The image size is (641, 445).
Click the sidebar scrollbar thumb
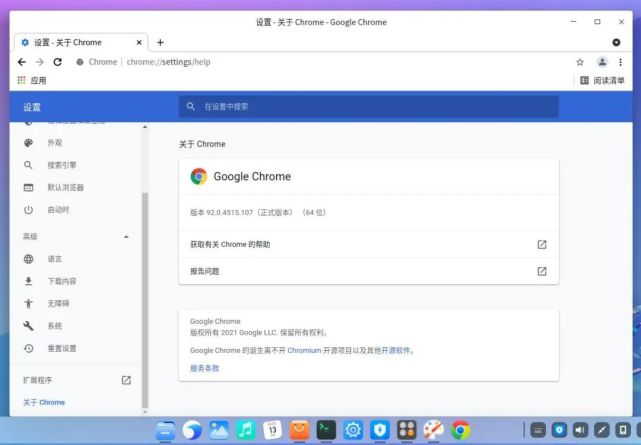point(145,300)
